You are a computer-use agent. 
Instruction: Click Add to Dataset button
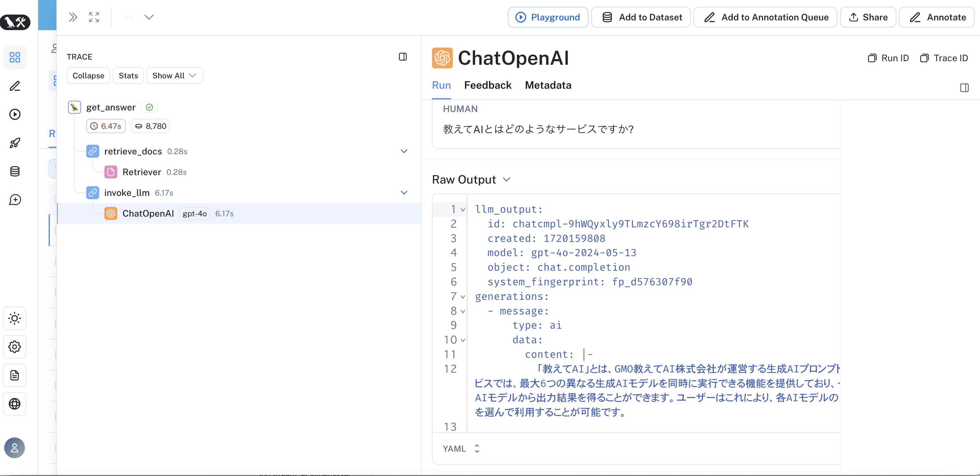[641, 17]
